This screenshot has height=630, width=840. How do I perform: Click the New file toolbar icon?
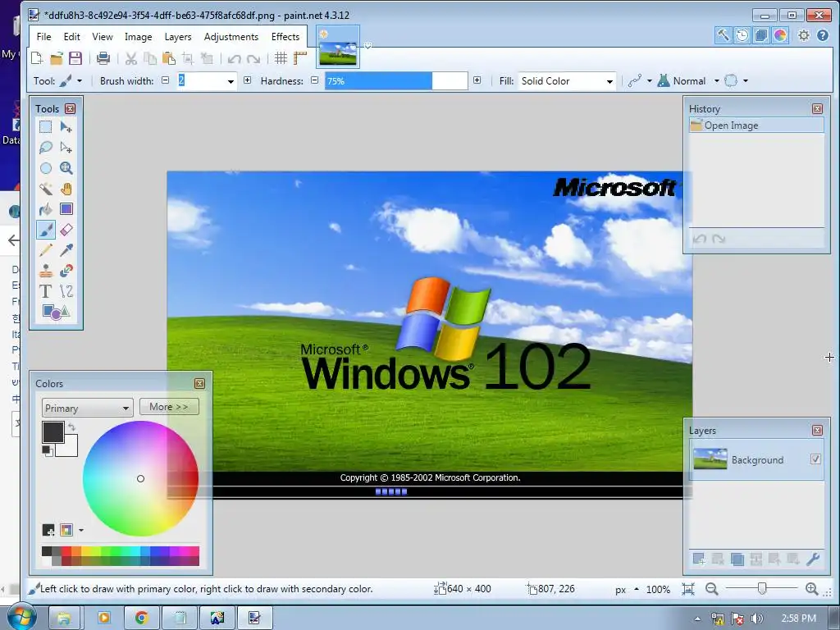[37, 58]
